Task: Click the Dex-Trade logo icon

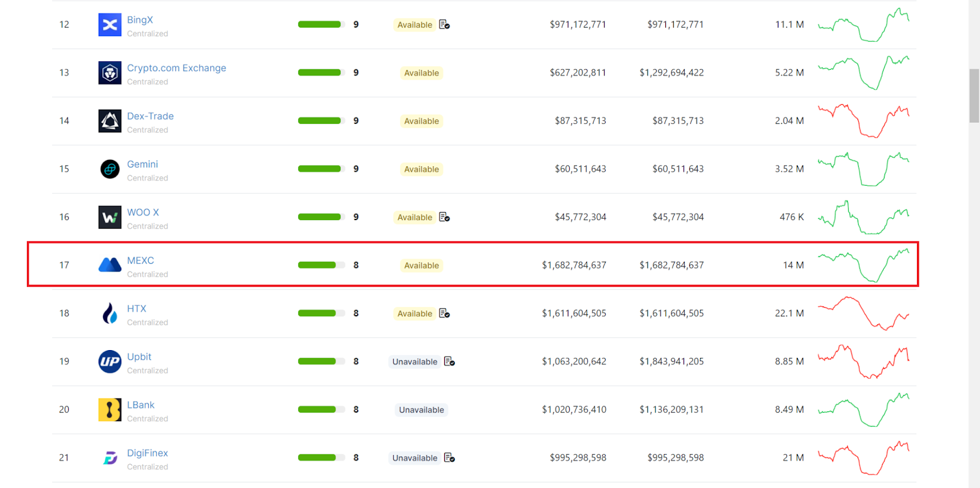Action: click(110, 121)
